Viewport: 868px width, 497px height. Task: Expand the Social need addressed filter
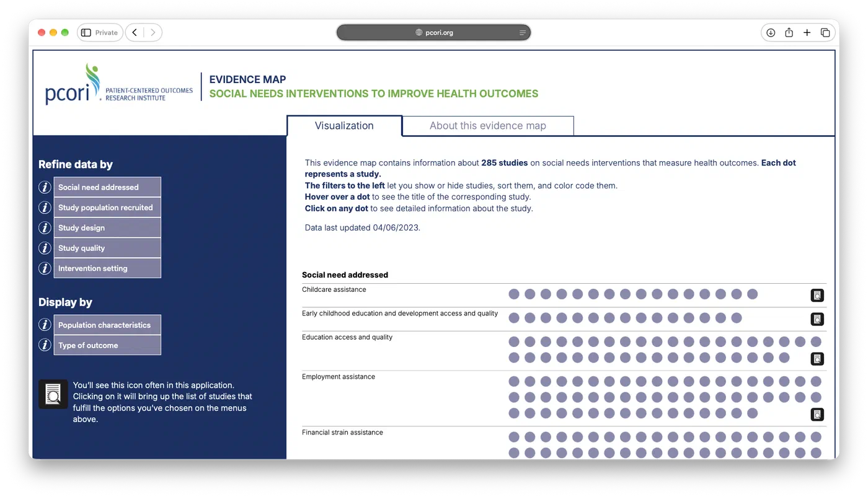click(107, 187)
